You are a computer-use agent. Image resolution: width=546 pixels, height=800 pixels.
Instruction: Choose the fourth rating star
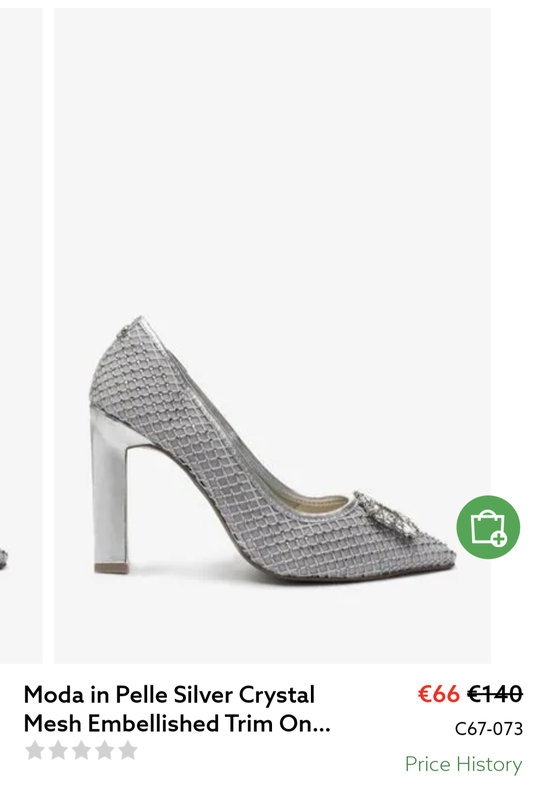[x=105, y=751]
